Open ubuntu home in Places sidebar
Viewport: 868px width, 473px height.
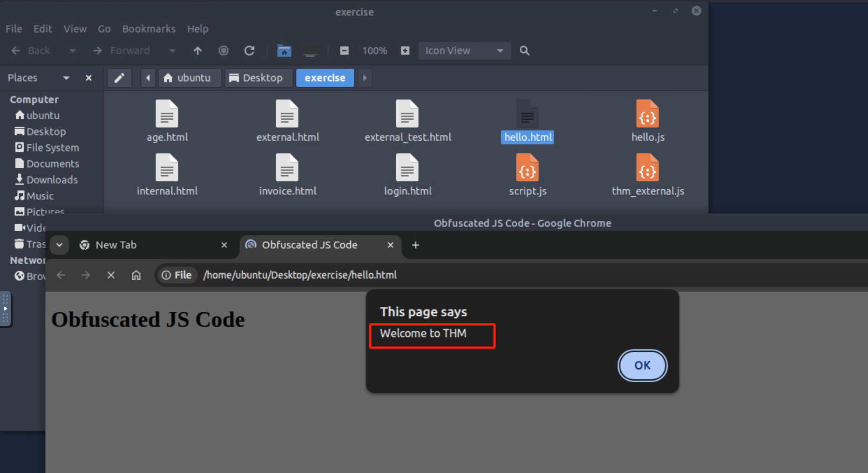coord(37,115)
